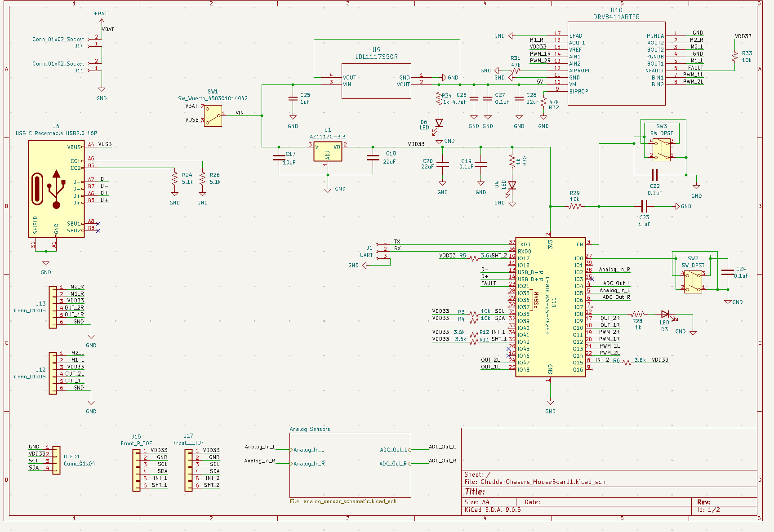Image resolution: width=774 pixels, height=532 pixels.
Task: Click the 'Id: 1/2' sheet number text
Action: pos(709,510)
